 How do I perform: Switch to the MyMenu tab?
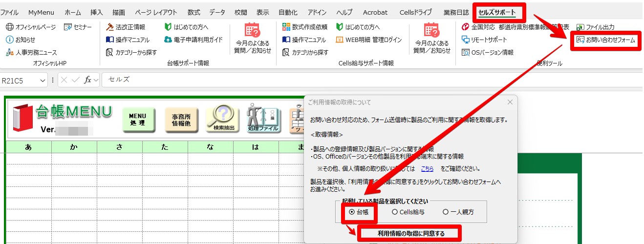point(42,12)
